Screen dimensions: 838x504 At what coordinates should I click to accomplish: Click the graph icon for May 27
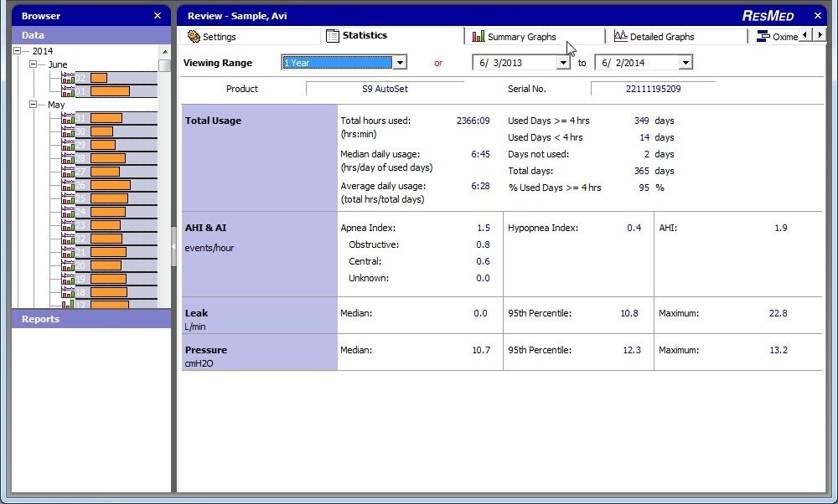tap(68, 172)
